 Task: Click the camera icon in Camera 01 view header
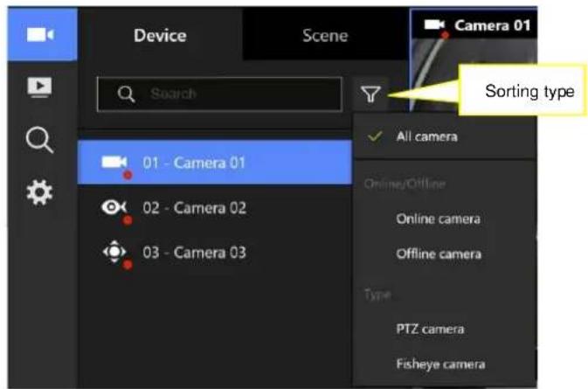[x=434, y=24]
